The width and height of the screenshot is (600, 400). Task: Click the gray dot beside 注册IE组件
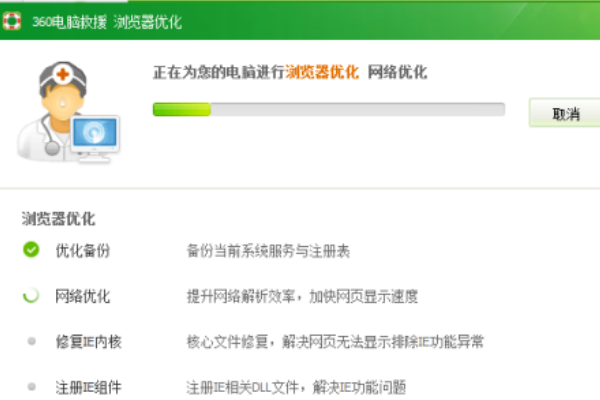pyautogui.click(x=32, y=387)
